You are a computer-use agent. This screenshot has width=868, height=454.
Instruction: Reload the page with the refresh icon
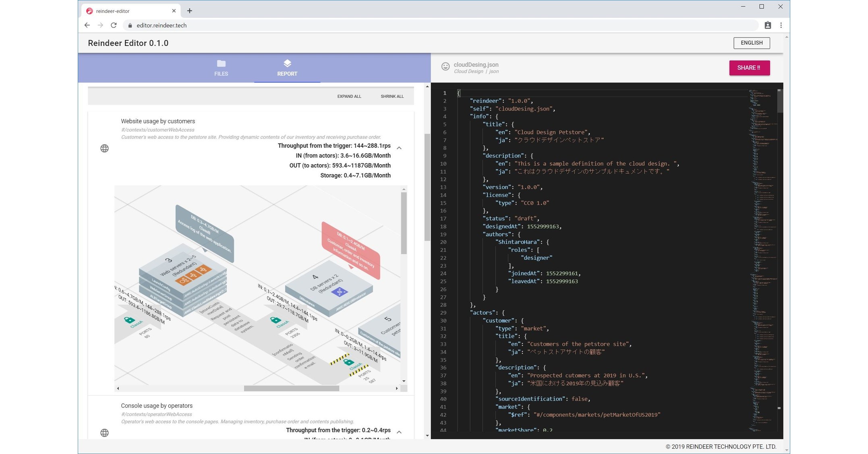pyautogui.click(x=114, y=25)
